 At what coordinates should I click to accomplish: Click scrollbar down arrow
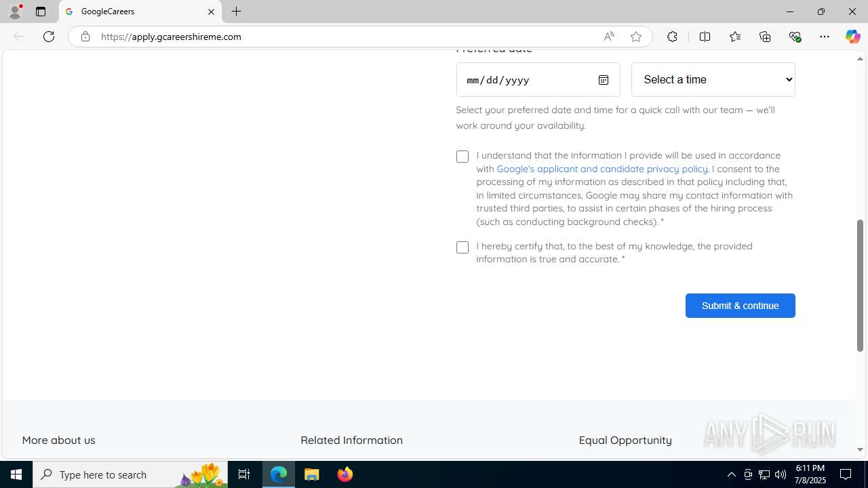pyautogui.click(x=860, y=449)
